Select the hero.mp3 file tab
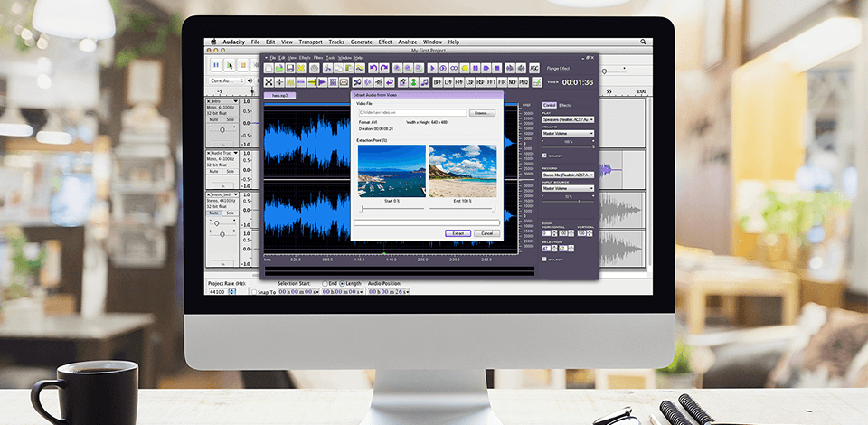 point(280,96)
